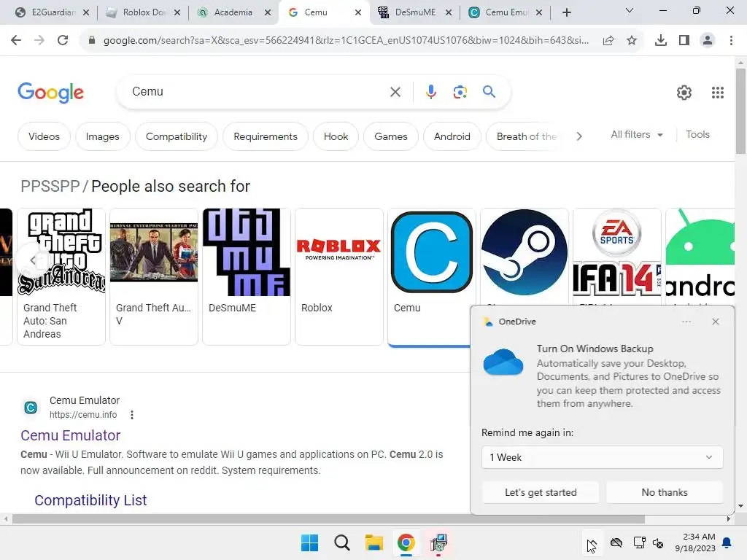
Task: Expand the All filters dropdown
Action: click(636, 135)
